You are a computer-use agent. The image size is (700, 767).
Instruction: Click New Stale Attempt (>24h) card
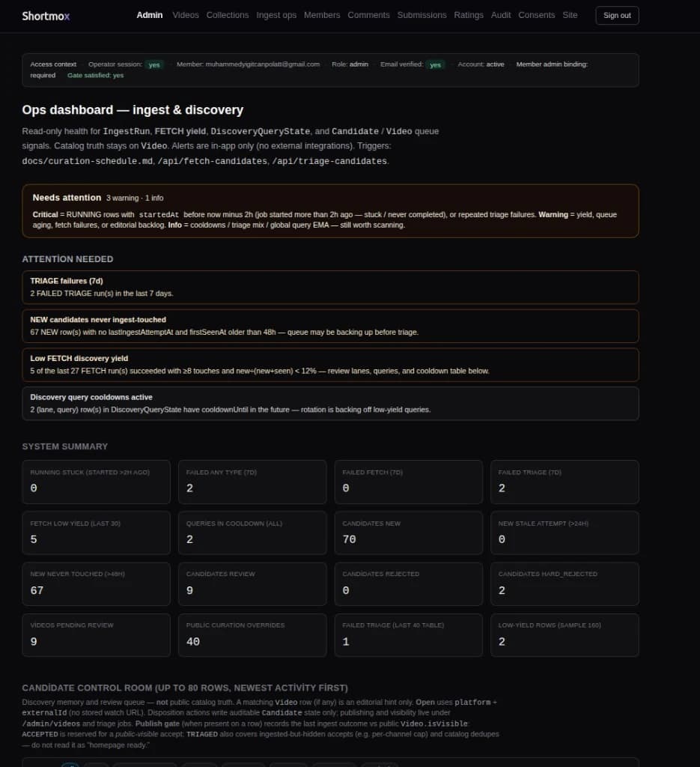point(564,533)
